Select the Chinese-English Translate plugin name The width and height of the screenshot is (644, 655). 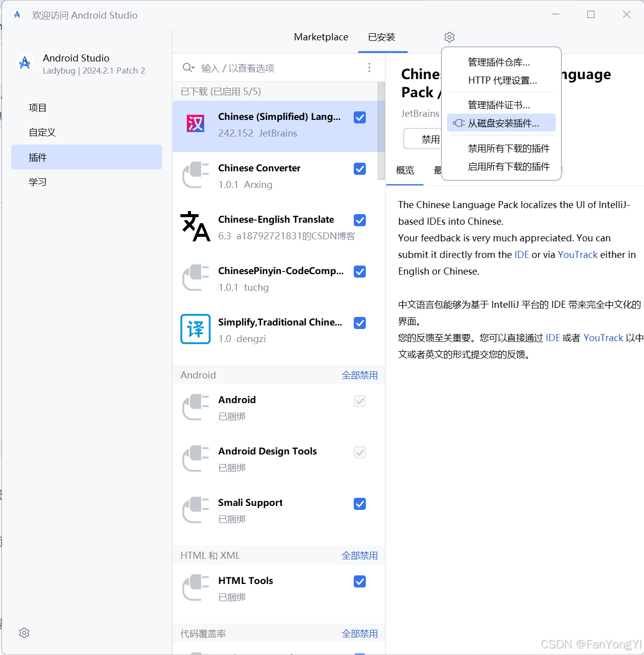coord(276,220)
